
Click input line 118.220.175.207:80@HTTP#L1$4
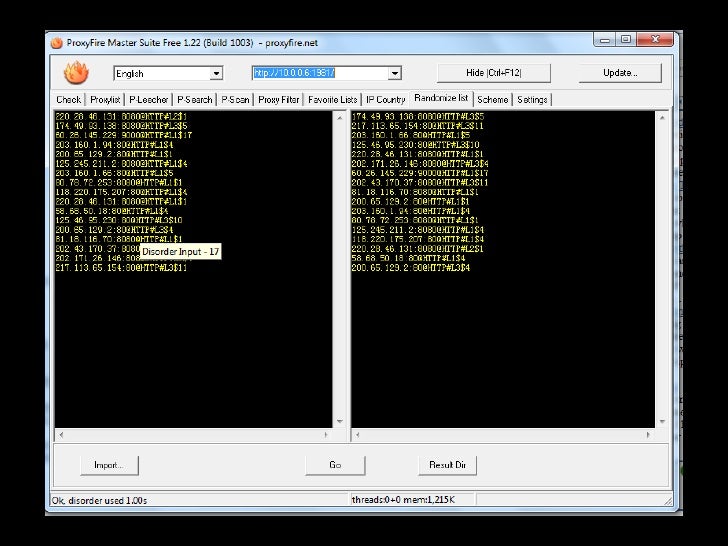(x=121, y=192)
